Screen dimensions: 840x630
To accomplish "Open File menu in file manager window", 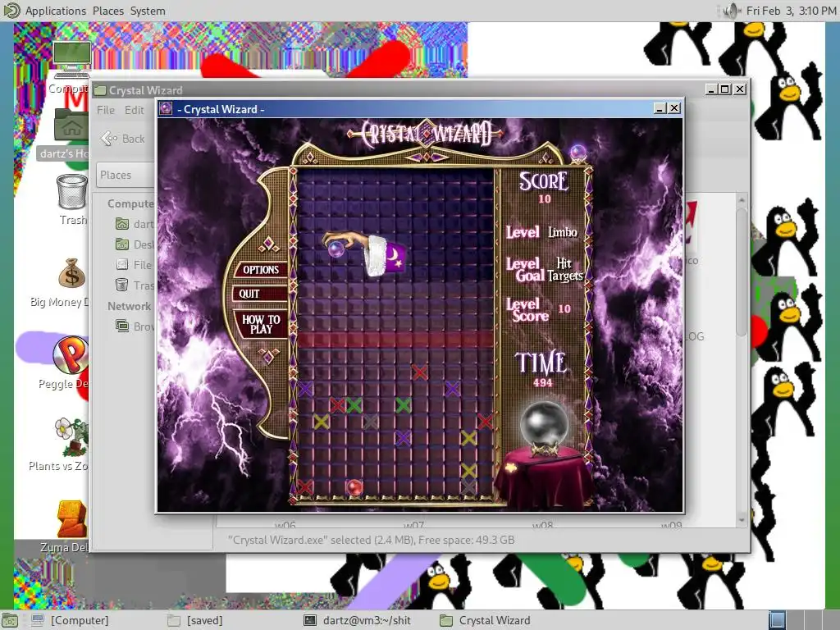I will (106, 110).
